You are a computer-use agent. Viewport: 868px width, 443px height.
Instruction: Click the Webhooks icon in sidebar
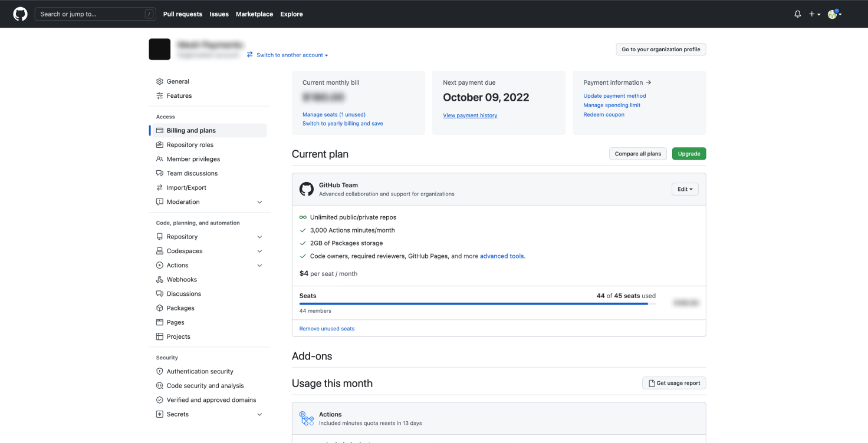coord(160,280)
